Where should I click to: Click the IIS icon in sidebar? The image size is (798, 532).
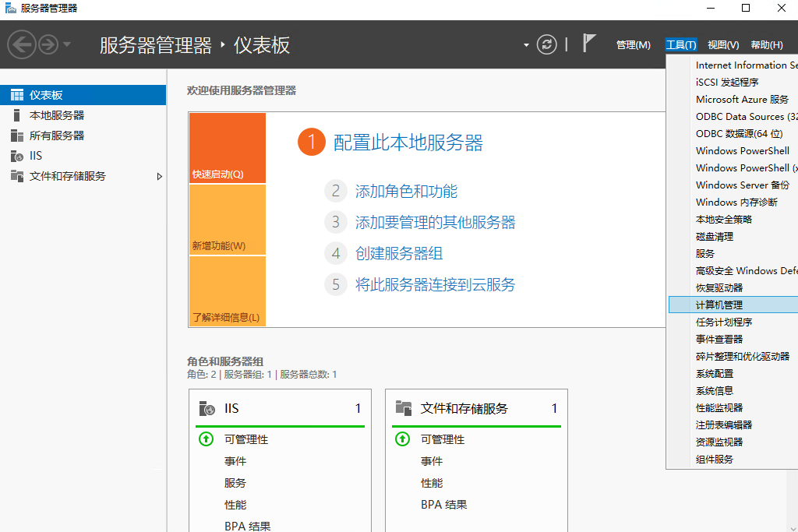click(x=17, y=156)
